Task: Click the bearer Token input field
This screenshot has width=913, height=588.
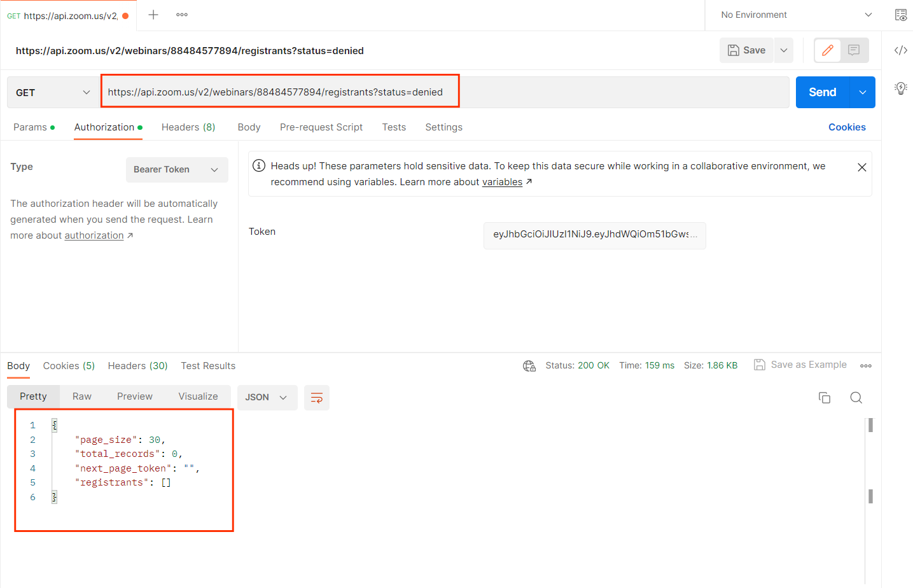Action: tap(595, 235)
